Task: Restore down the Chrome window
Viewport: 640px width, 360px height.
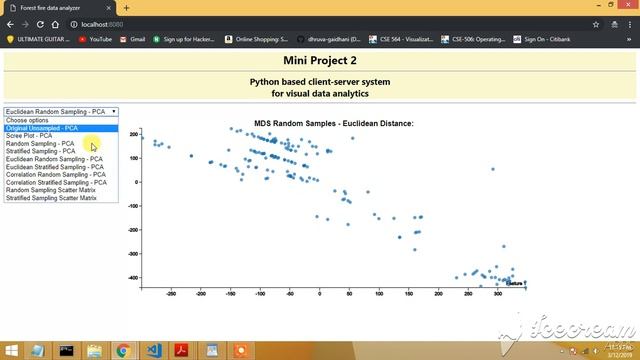Action: tap(611, 5)
